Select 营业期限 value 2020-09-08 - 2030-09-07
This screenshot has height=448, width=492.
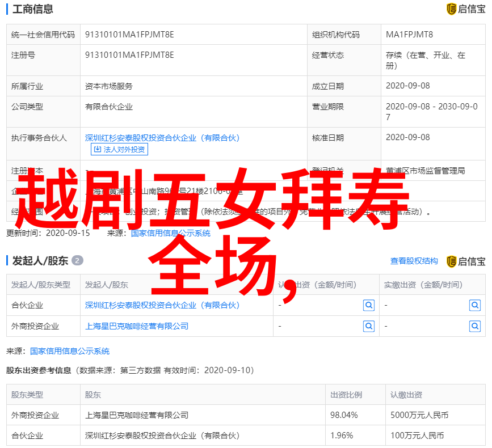pyautogui.click(x=431, y=112)
